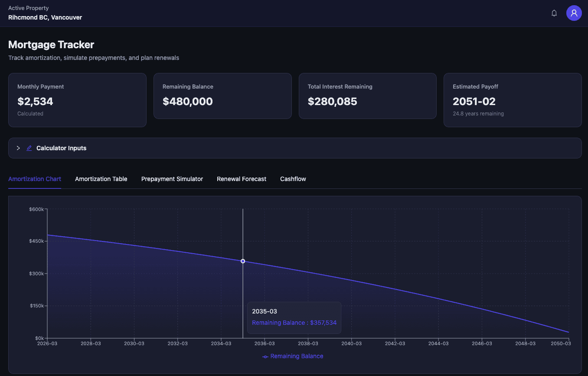Click the Remaining Balance legend marker icon
The width and height of the screenshot is (588, 376).
click(x=265, y=356)
